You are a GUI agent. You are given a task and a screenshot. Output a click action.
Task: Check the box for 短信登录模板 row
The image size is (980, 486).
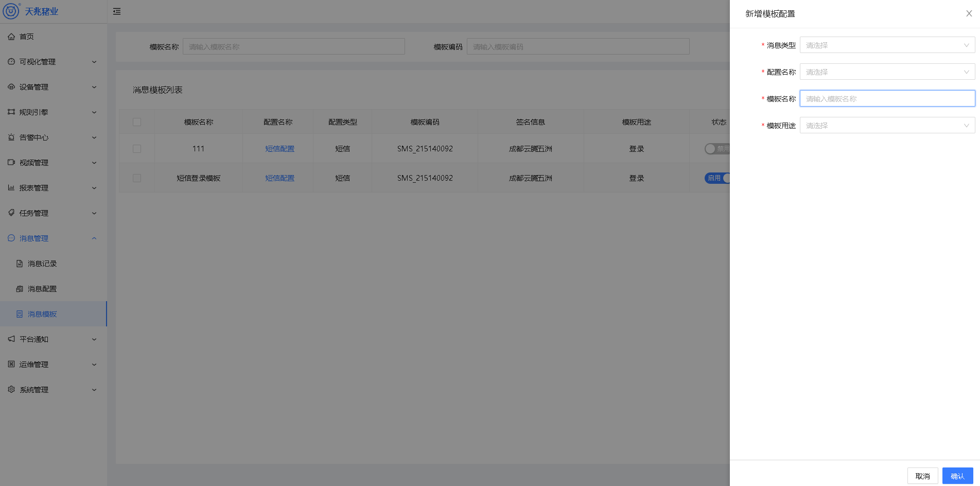(137, 178)
